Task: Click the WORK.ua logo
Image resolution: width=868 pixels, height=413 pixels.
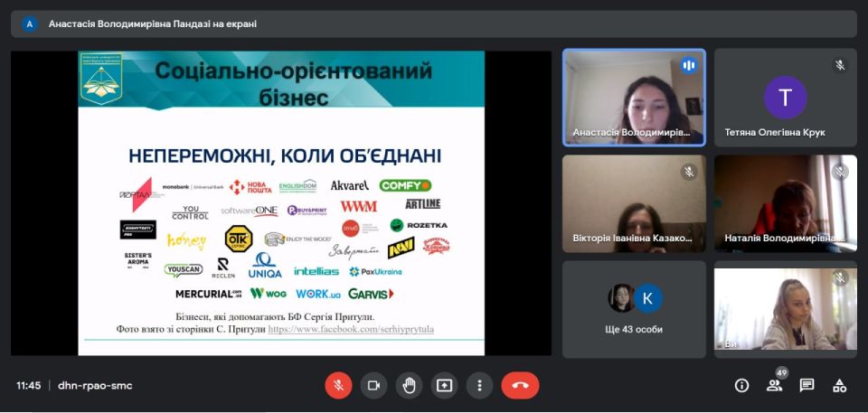Action: [318, 294]
